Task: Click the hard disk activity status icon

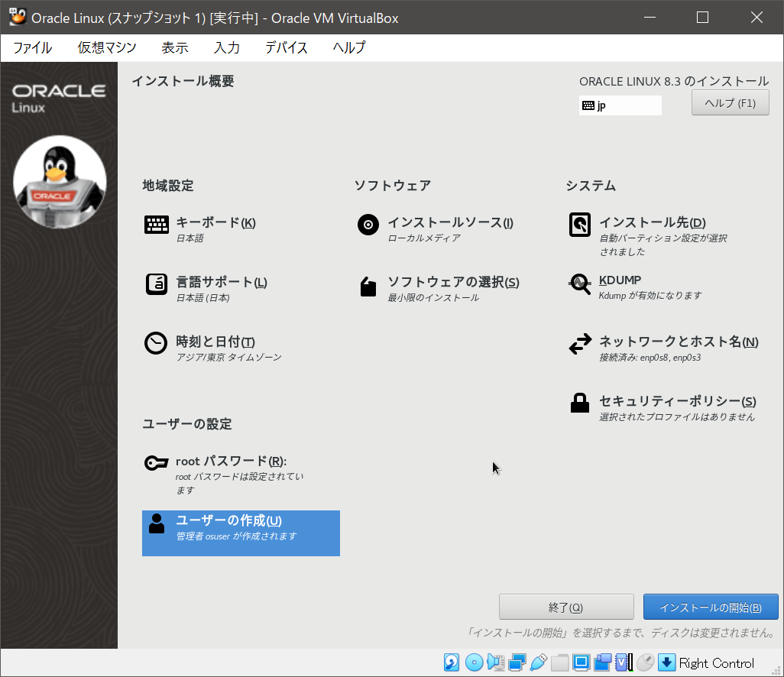Action: [452, 662]
